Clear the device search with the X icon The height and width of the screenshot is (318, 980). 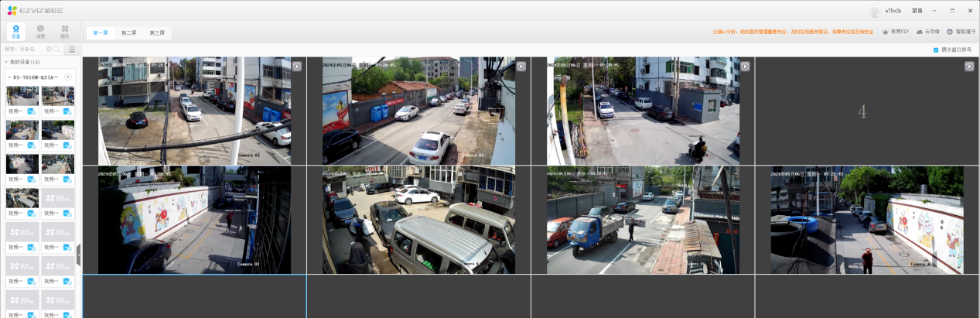coord(49,49)
